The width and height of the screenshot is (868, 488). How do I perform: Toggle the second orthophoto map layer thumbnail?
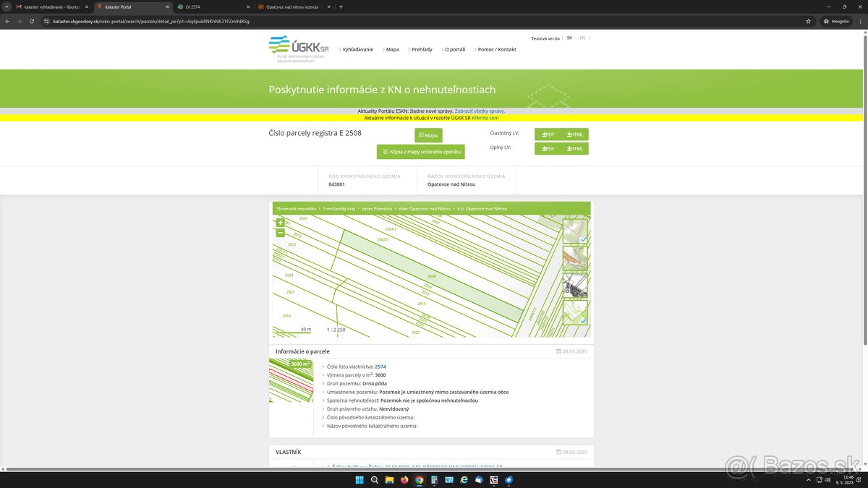tap(575, 258)
